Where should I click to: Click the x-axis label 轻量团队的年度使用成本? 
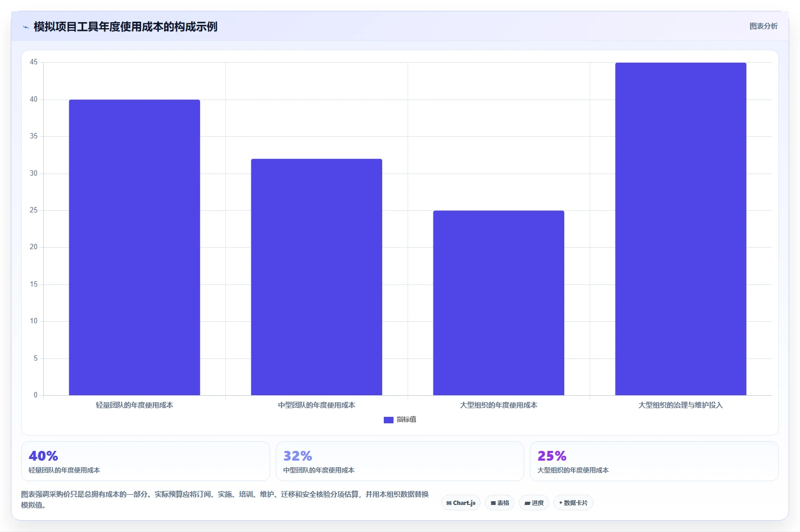coord(135,405)
